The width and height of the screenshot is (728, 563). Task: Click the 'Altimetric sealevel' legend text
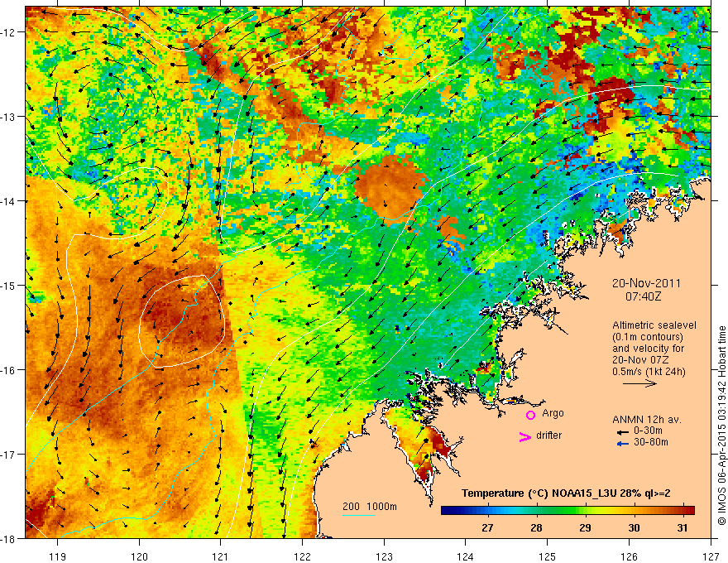pos(654,325)
